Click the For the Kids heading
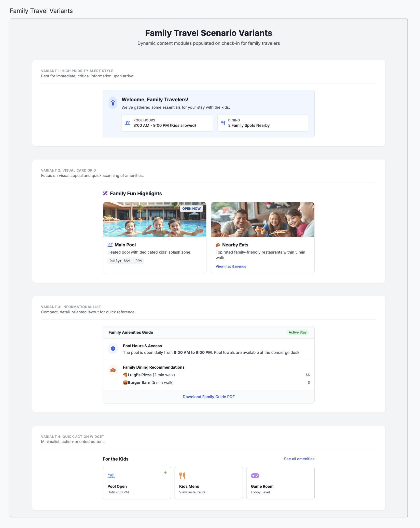The width and height of the screenshot is (420, 528). point(116,459)
